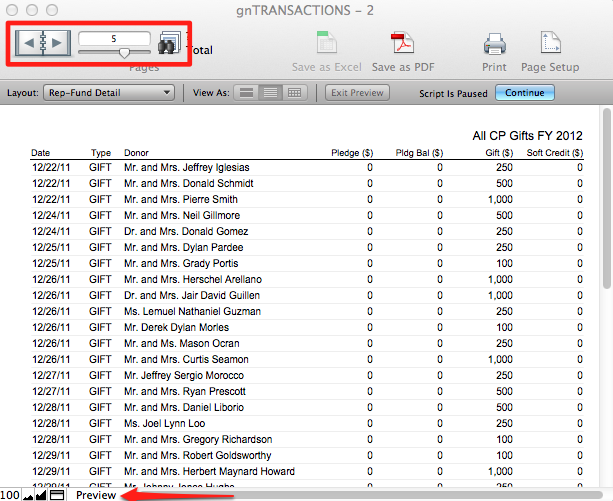Image resolution: width=613 pixels, height=501 pixels.
Task: Go to previous page in book icon
Action: (x=32, y=43)
